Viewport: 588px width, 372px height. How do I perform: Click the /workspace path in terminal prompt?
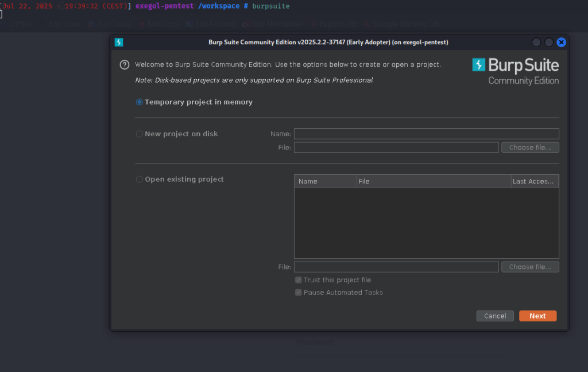(x=219, y=6)
